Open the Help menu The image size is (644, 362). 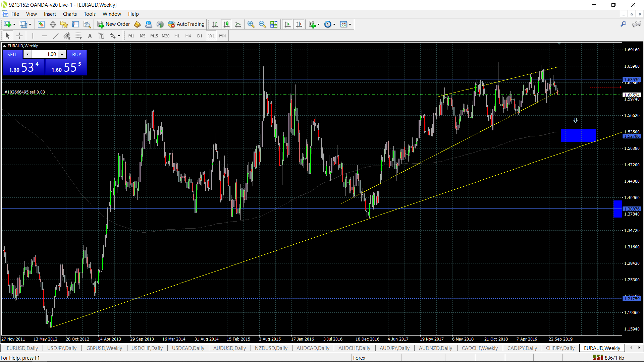133,14
